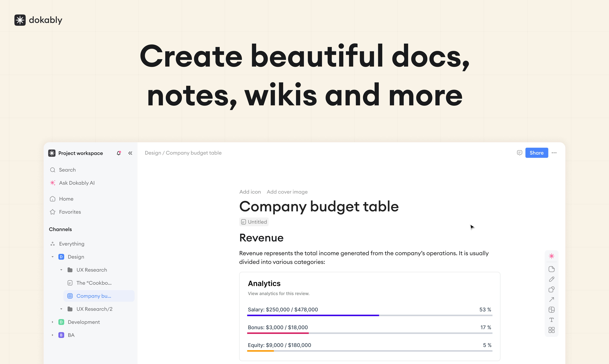Viewport: 609px width, 364px height.
Task: Expand the Development channel
Action: pyautogui.click(x=52, y=322)
